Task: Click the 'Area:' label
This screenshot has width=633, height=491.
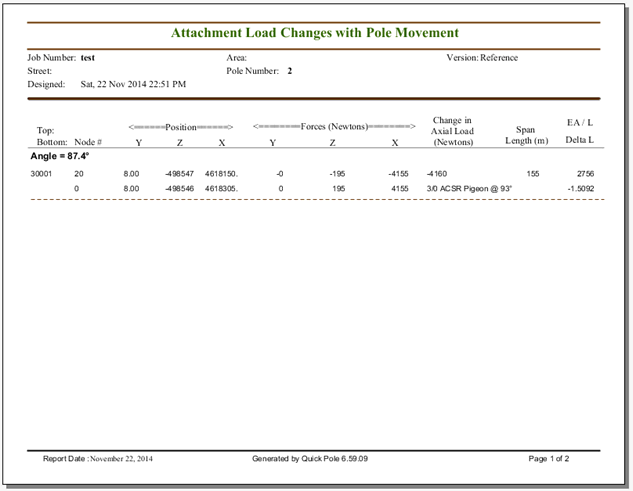Action: point(237,58)
